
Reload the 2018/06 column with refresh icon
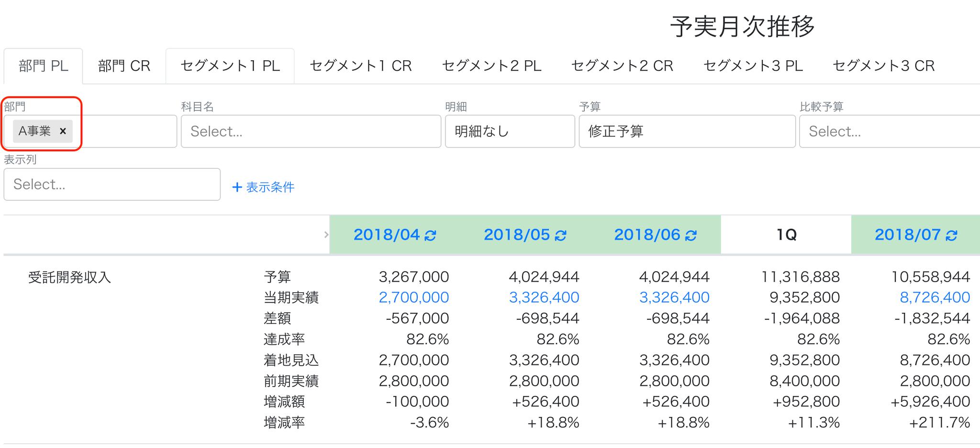point(691,235)
